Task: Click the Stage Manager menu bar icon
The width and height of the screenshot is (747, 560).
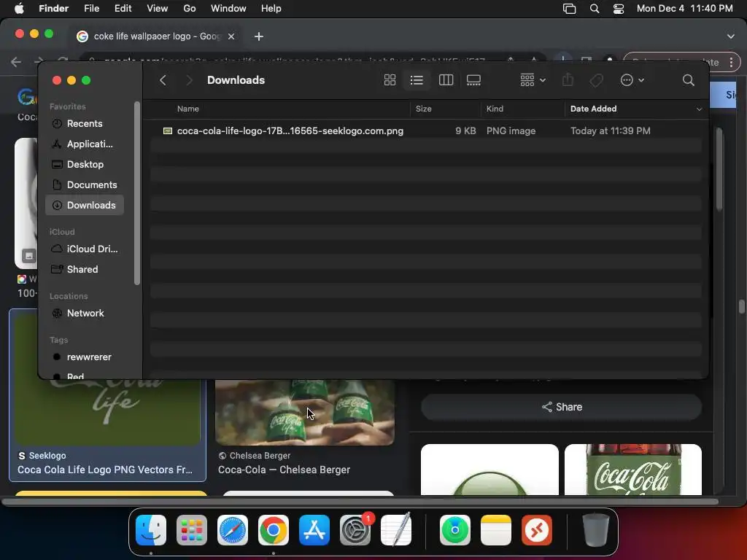Action: click(569, 9)
